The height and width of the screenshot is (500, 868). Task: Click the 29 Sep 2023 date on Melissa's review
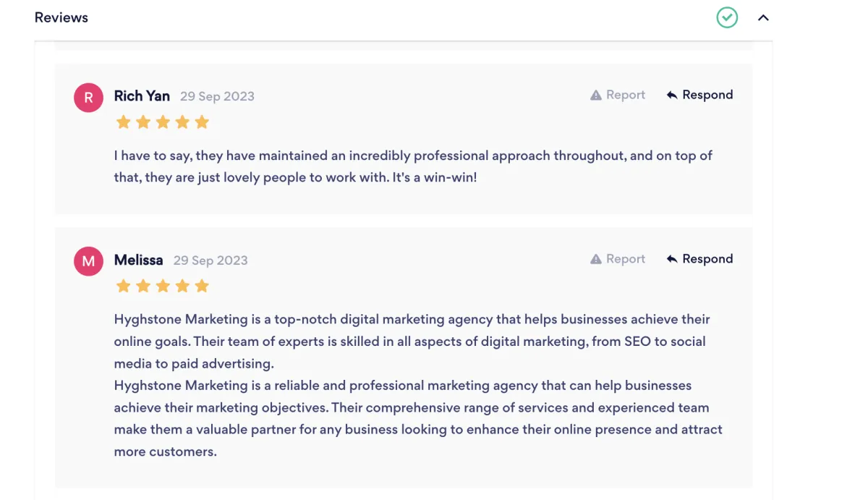(210, 260)
